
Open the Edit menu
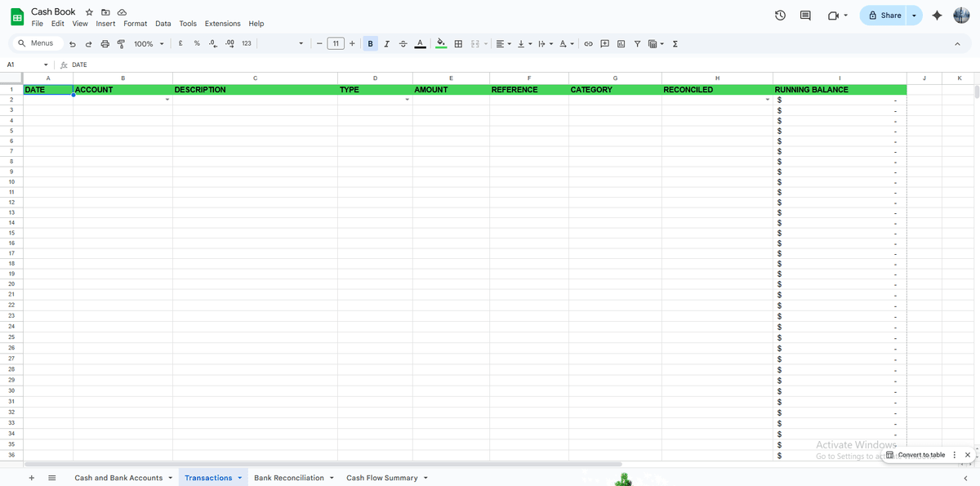[58, 24]
